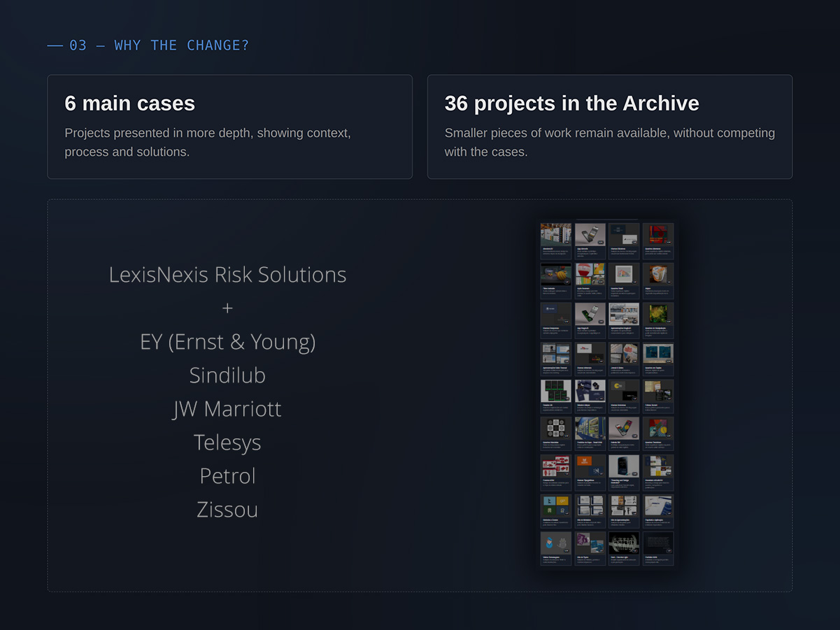Click the 'Smaller pieces of work remain available' text
The image size is (840, 630).
[x=610, y=142]
